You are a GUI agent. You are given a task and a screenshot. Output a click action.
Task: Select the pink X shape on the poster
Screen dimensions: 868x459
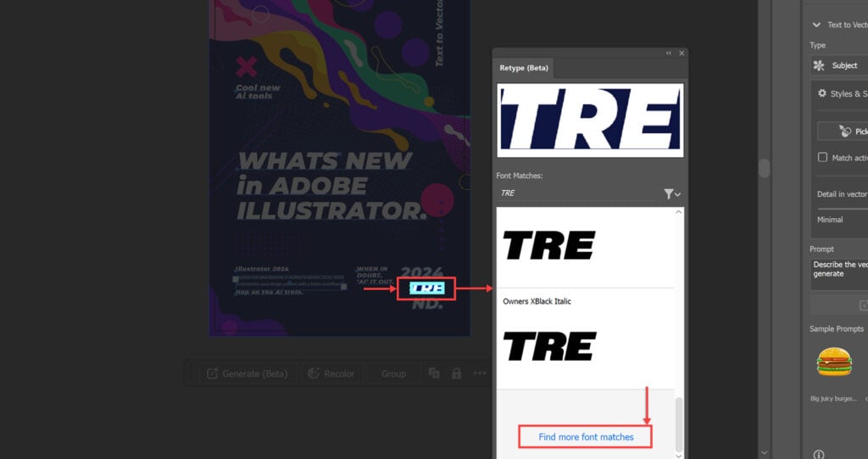[x=247, y=66]
